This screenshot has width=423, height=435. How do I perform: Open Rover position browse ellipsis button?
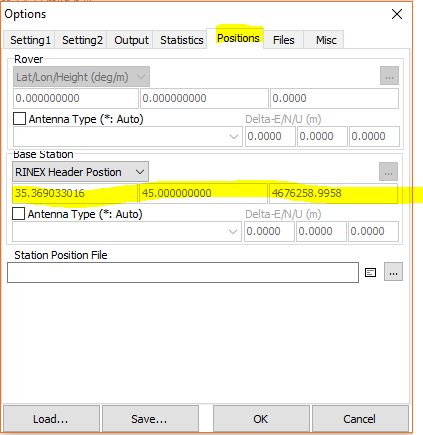[x=389, y=76]
